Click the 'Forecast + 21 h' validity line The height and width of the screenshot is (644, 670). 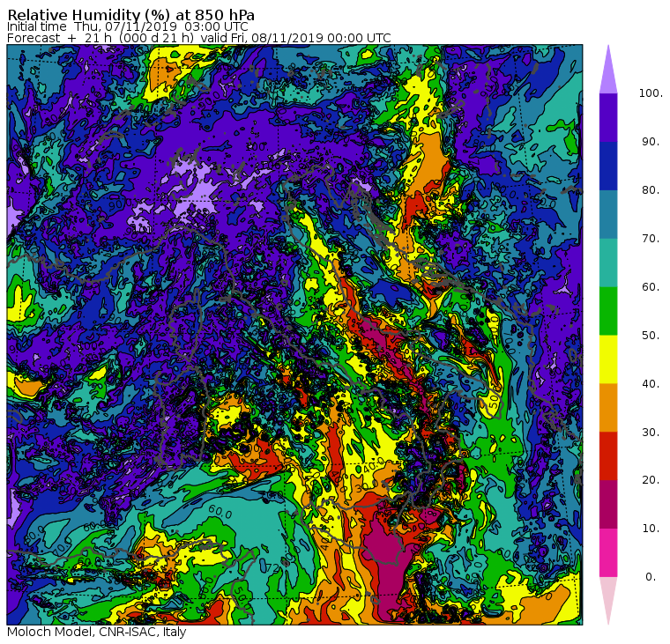pyautogui.click(x=199, y=38)
